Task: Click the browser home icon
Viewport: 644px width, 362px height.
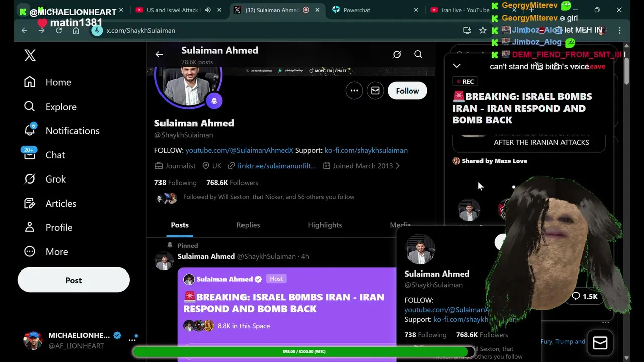Action: point(76,30)
